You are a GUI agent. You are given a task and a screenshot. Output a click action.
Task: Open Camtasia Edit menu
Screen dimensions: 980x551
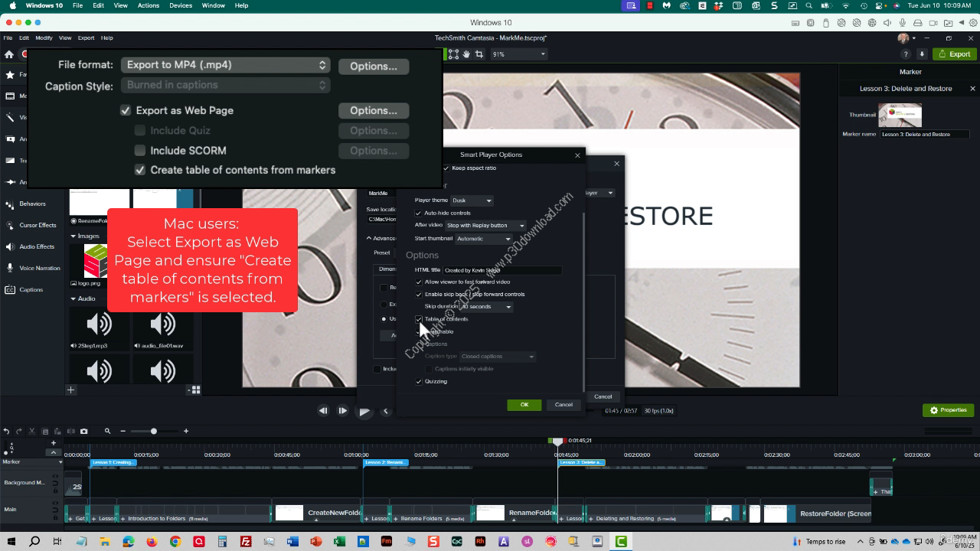pos(24,37)
